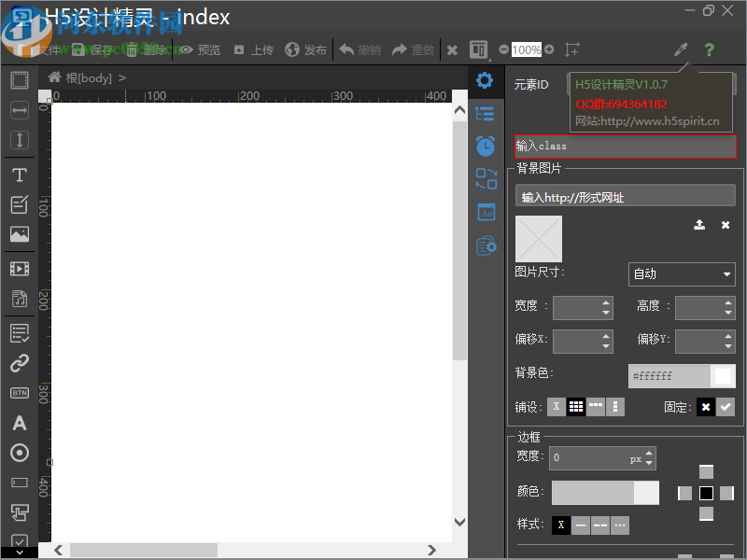This screenshot has width=747, height=560.
Task: Select the Text tool in left toolbar
Action: 19,175
